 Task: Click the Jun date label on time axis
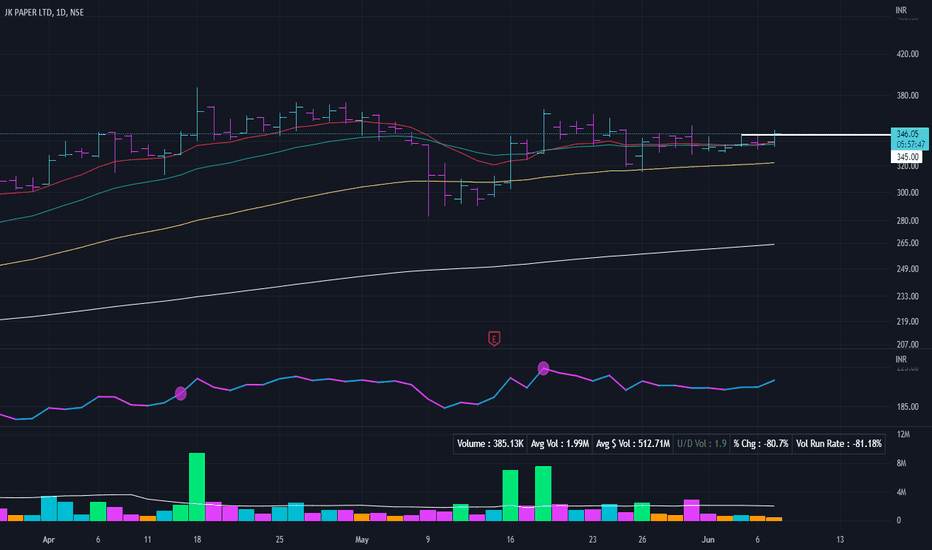tap(708, 540)
